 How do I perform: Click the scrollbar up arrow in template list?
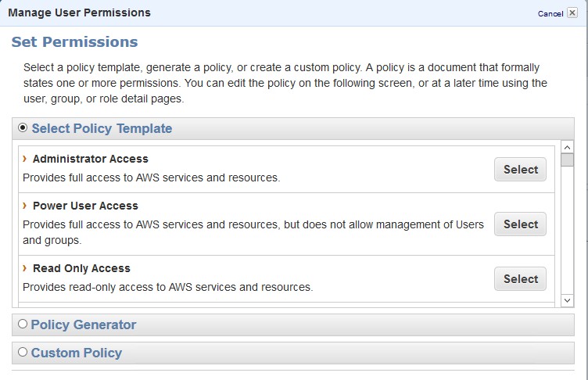pyautogui.click(x=568, y=146)
